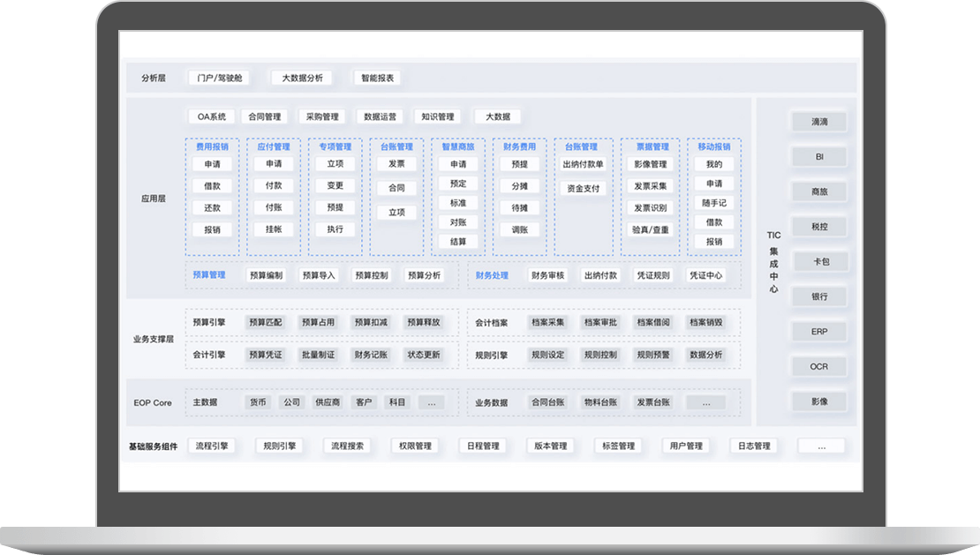980x555 pixels.
Task: Select the 批量制证 item
Action: coord(318,355)
